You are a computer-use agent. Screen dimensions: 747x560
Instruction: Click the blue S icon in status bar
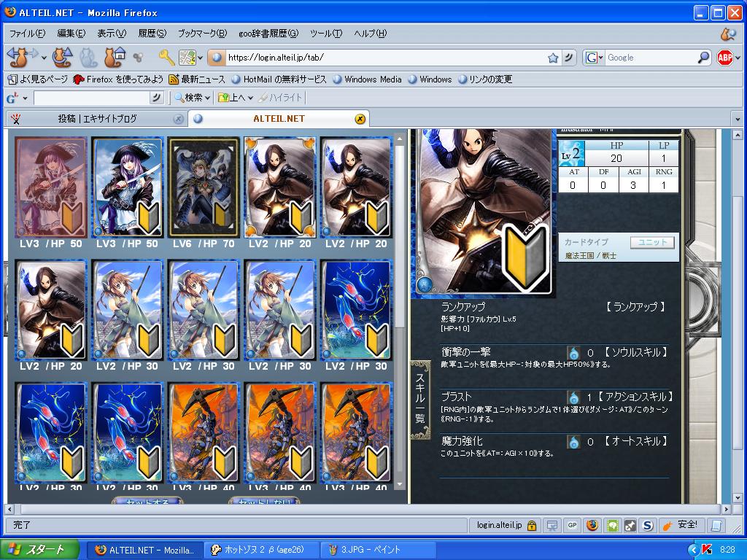(648, 525)
